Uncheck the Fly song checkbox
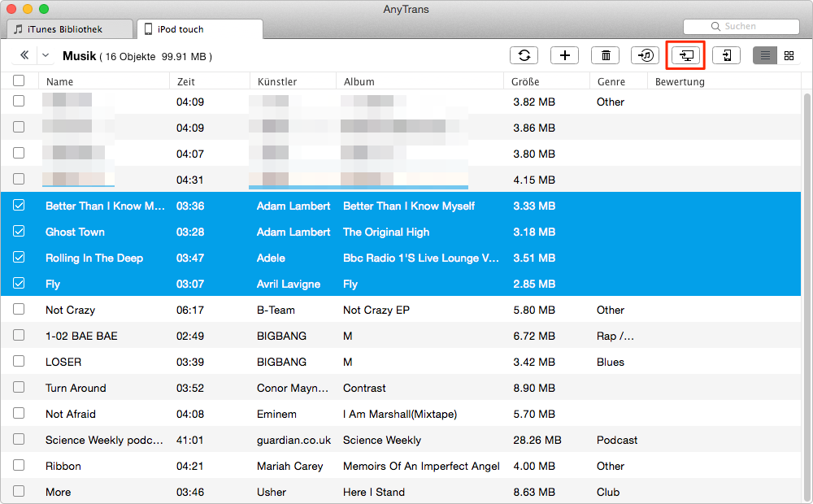This screenshot has width=813, height=504. 19,283
